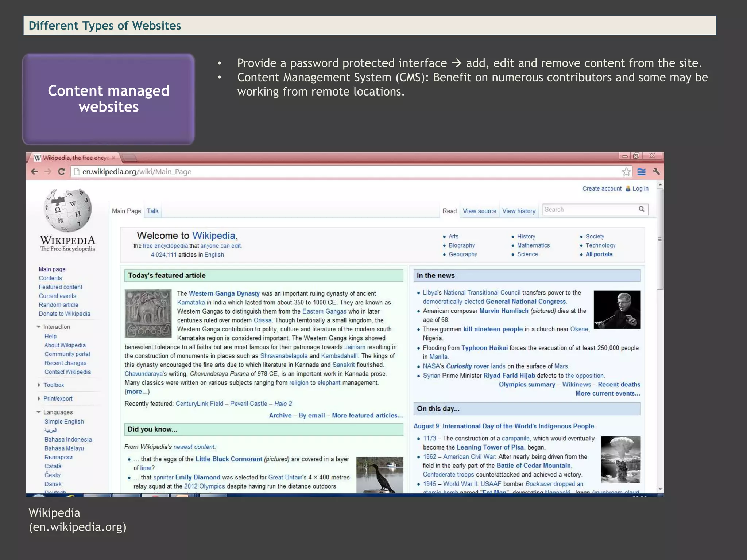Open Battle of Cedar Mountain link

pyautogui.click(x=534, y=466)
